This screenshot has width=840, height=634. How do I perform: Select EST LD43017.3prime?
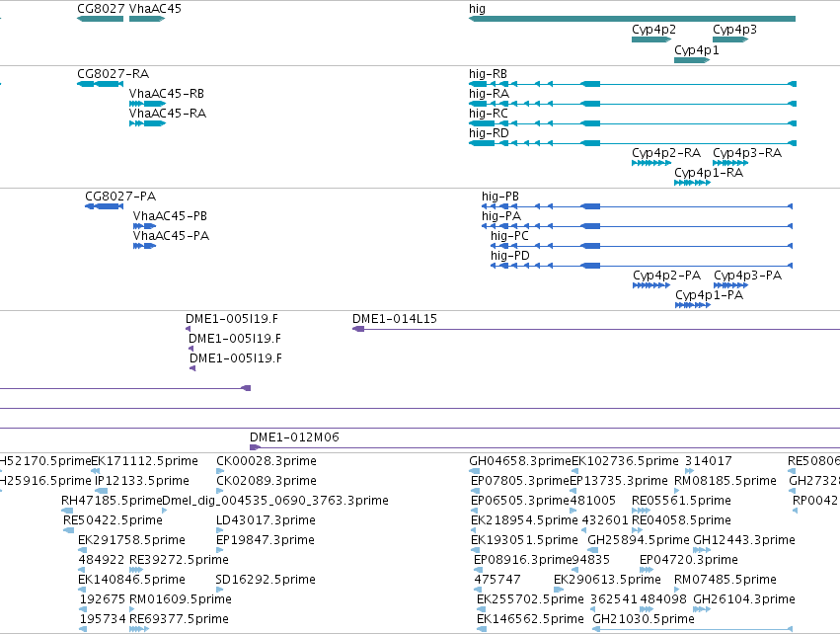(266, 520)
